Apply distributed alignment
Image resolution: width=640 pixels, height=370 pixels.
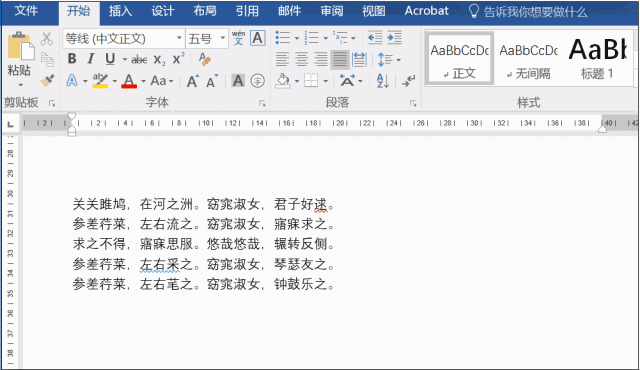(x=359, y=60)
